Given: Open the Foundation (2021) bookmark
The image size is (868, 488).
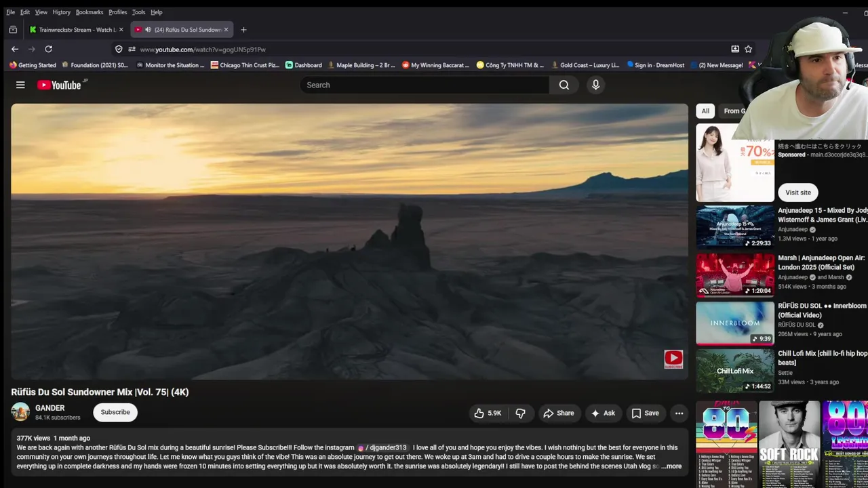Looking at the screenshot, I should click(95, 65).
